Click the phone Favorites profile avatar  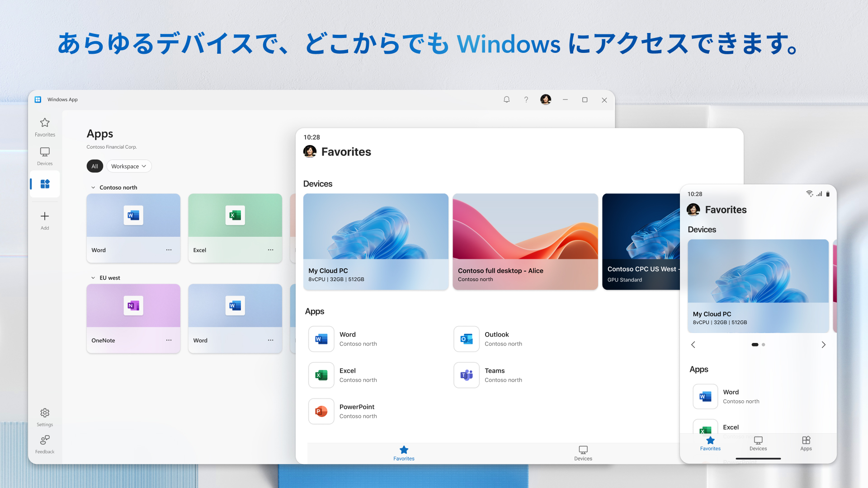(693, 210)
